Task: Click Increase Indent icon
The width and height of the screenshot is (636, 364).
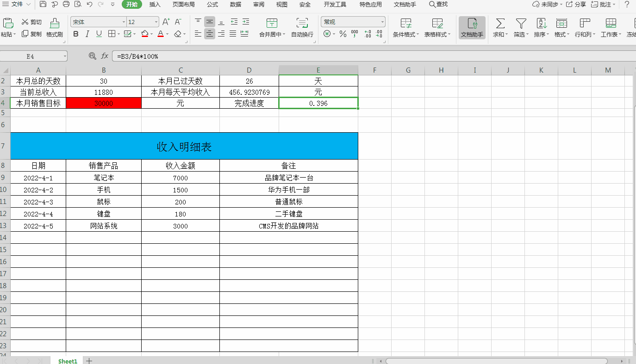Action: (x=245, y=22)
